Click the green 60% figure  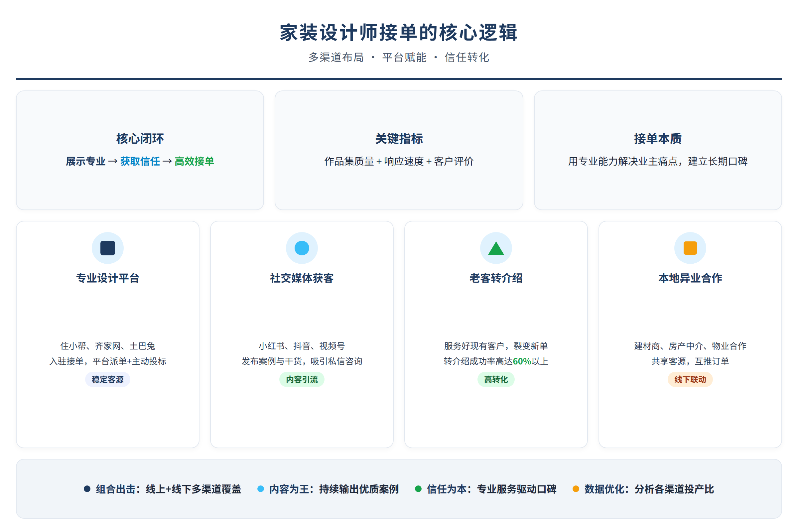tap(522, 361)
